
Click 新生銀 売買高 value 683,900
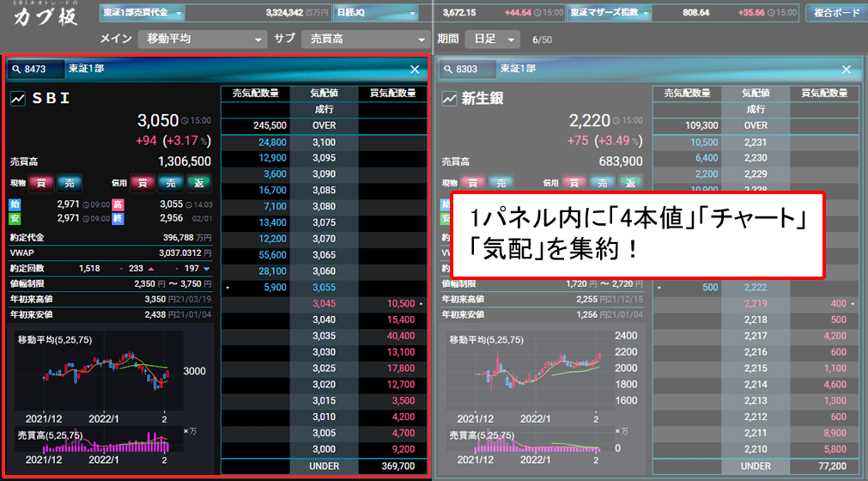(621, 161)
